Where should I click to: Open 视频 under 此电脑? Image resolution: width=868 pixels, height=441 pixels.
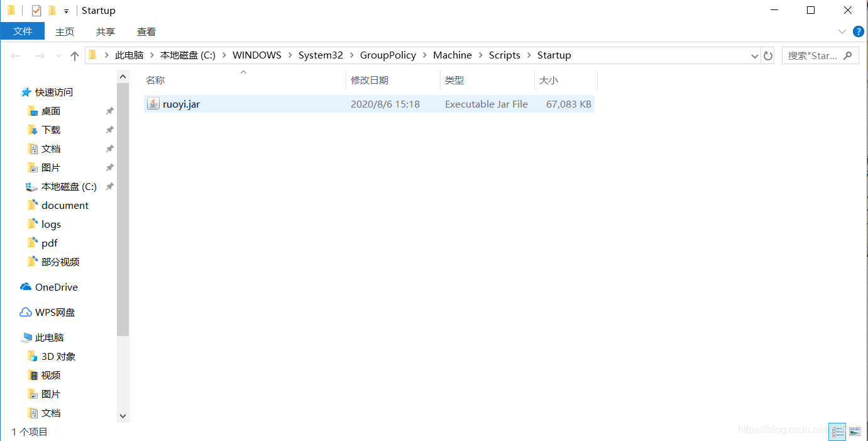pyautogui.click(x=51, y=375)
